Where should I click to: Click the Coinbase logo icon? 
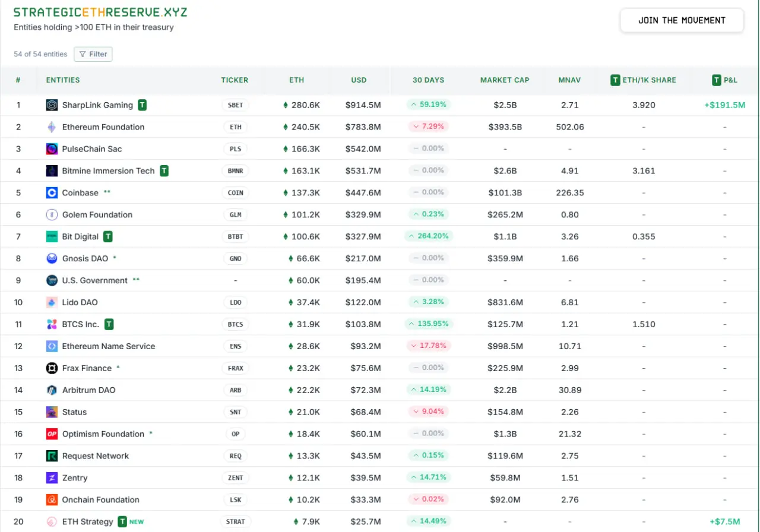click(x=52, y=193)
